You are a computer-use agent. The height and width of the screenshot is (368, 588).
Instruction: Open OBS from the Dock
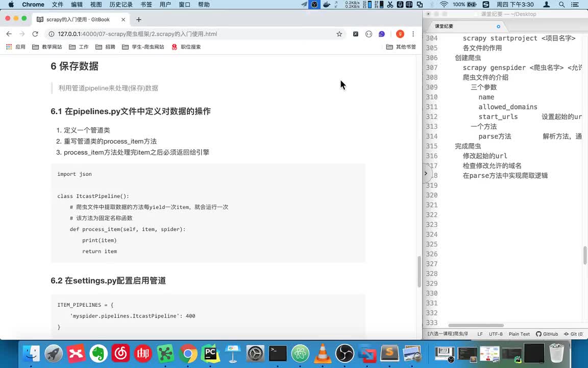click(345, 353)
